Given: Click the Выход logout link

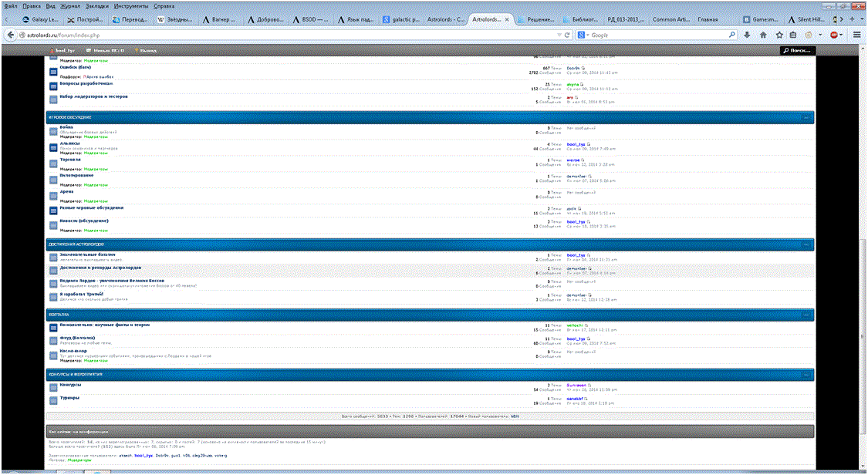Looking at the screenshot, I should [147, 50].
